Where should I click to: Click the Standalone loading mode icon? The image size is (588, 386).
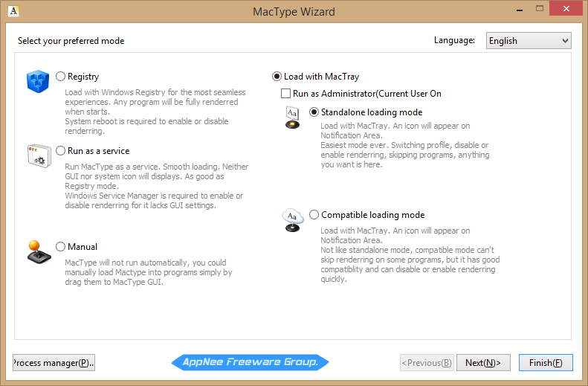[x=292, y=118]
